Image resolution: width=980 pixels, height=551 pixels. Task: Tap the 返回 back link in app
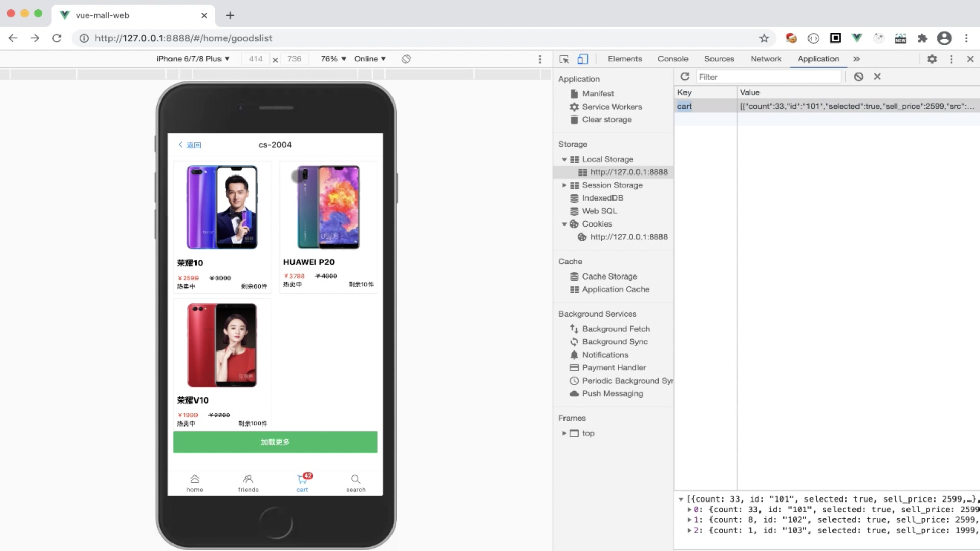click(189, 145)
